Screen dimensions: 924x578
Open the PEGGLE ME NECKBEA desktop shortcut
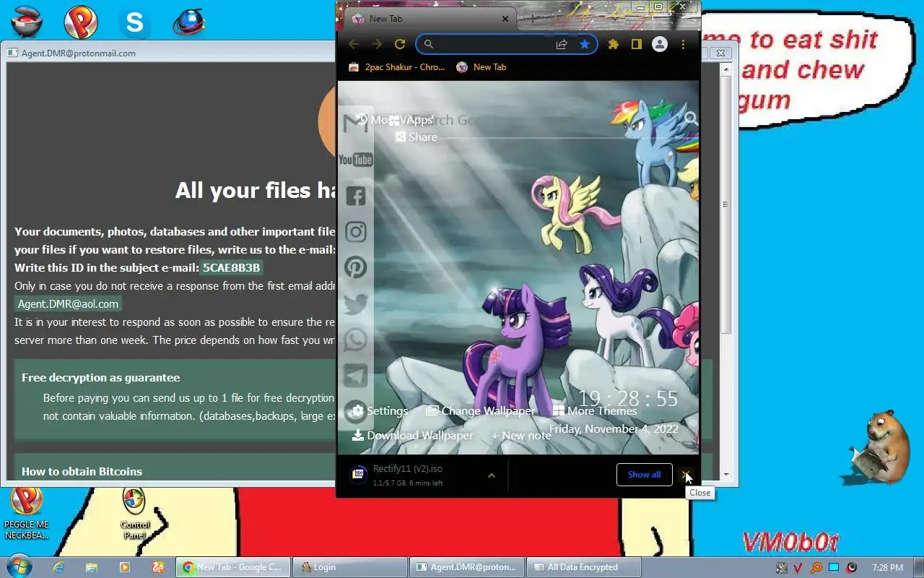(x=27, y=513)
